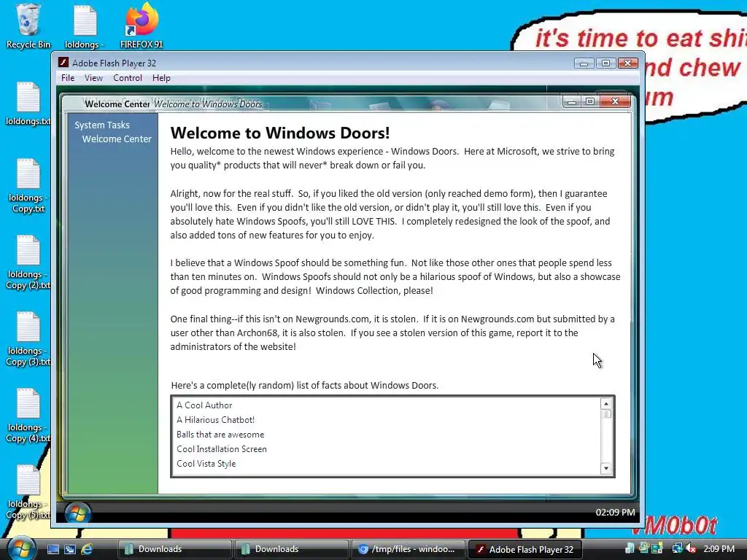Viewport: 747px width, 560px height.
Task: Select the loldongs - Copy (5).txt file
Action: click(x=28, y=492)
